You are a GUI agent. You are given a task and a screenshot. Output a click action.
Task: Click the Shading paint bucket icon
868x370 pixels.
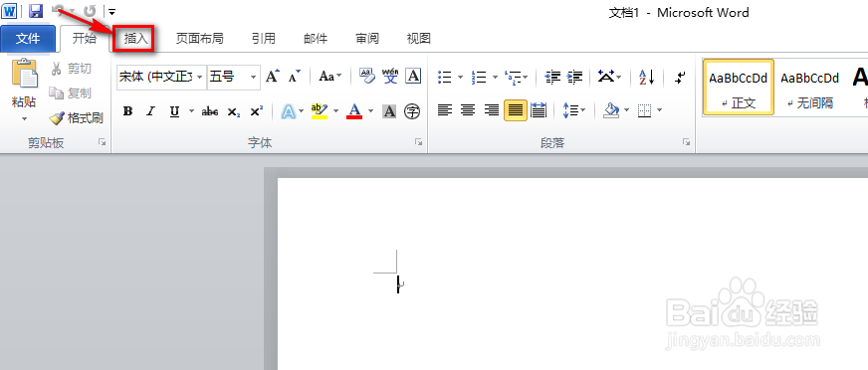point(611,110)
